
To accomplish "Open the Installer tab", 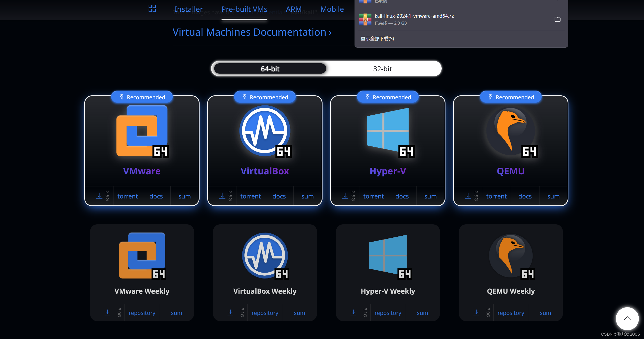I will (x=189, y=9).
